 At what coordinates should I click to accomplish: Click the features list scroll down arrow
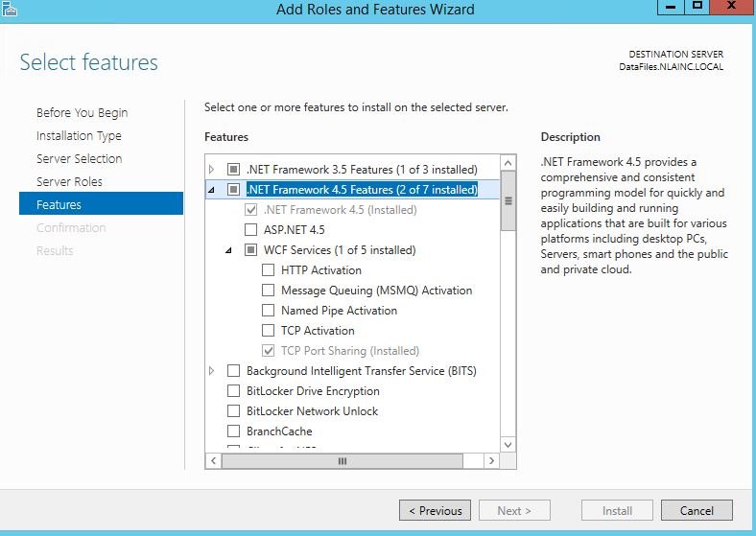(508, 444)
